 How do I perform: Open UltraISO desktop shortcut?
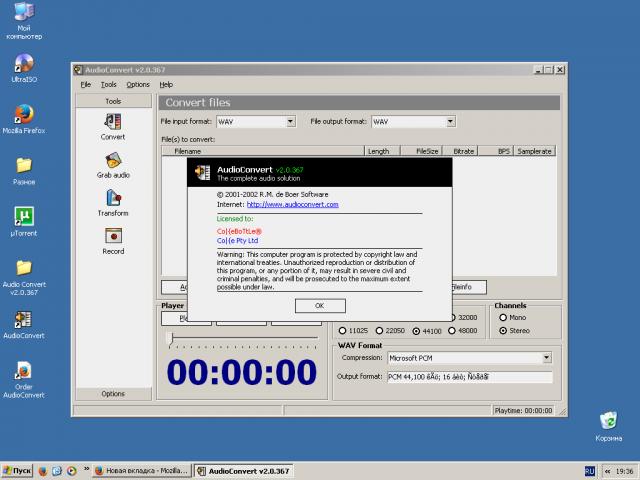click(24, 65)
